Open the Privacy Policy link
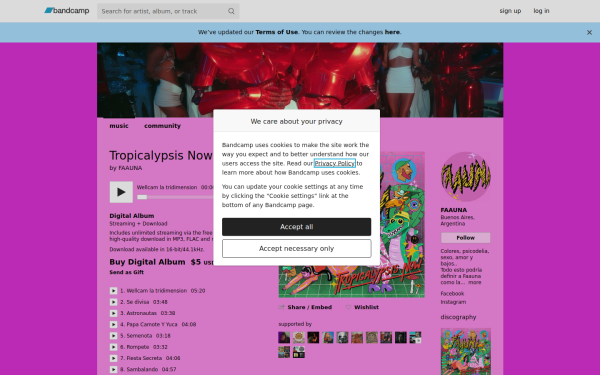 pos(335,163)
